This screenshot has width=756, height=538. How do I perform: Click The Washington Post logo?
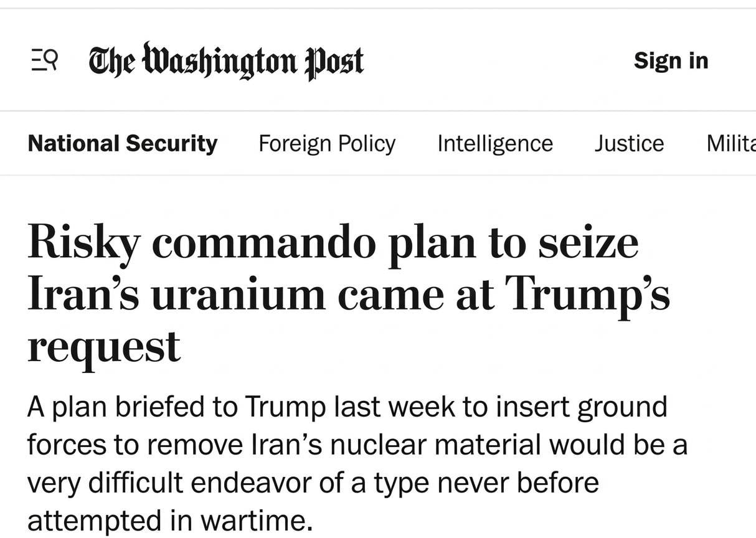point(226,61)
